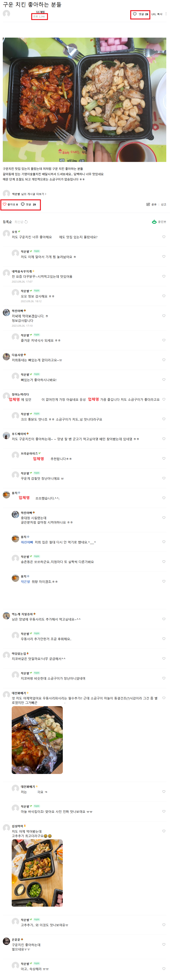This screenshot has height=980, width=170.
Task: Like 오뚜's comment with the heart
Action: pyautogui.click(x=164, y=237)
